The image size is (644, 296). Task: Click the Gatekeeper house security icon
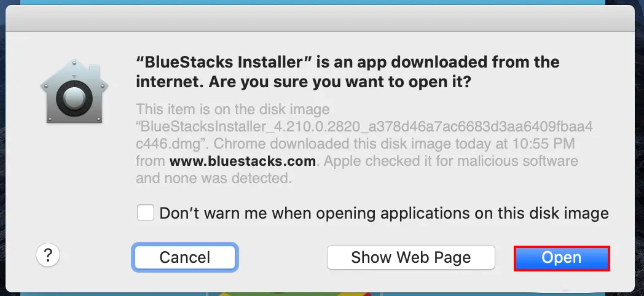pos(74,91)
